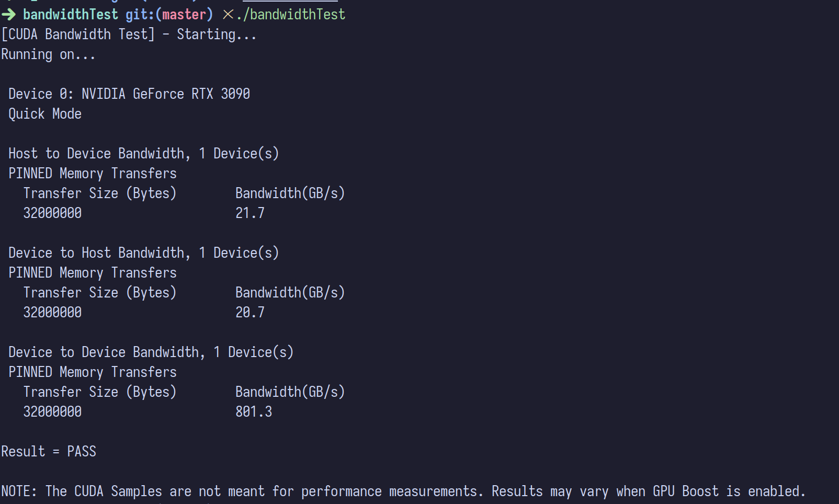Click the Quick Mode text
The height and width of the screenshot is (504, 839).
(x=45, y=114)
